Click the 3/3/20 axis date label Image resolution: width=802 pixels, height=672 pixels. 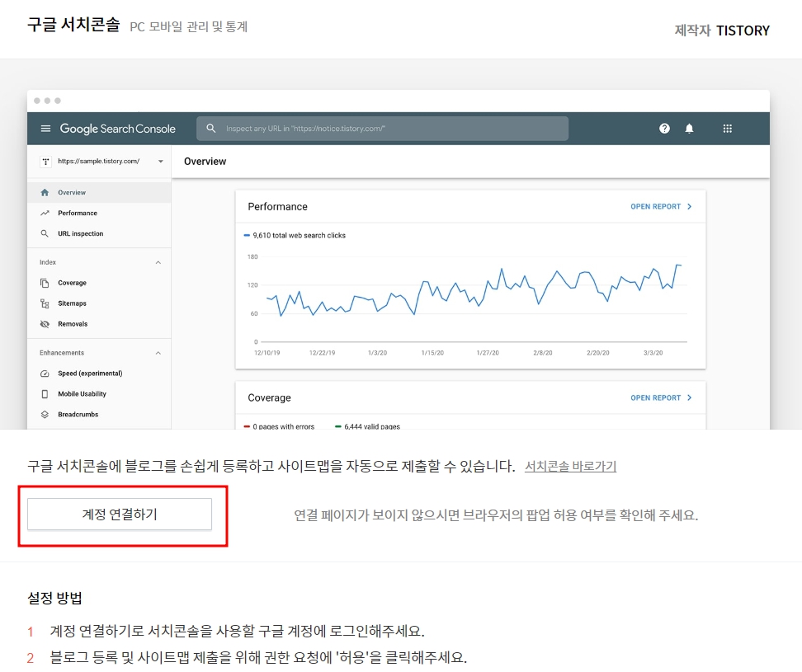[x=653, y=353]
